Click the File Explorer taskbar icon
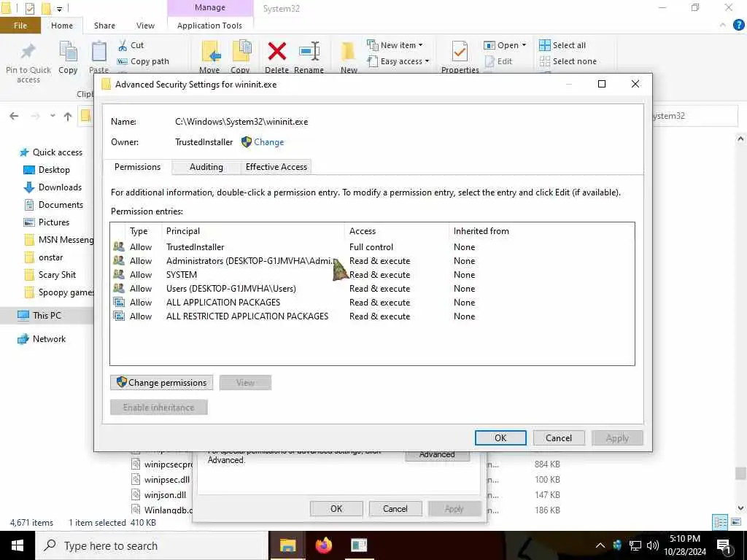The width and height of the screenshot is (747, 560). click(287, 545)
